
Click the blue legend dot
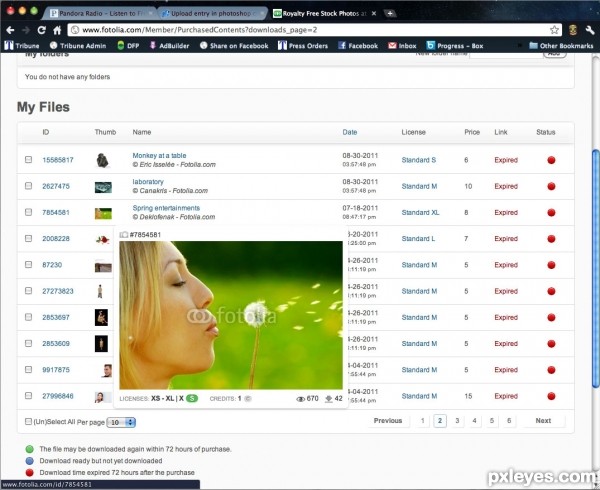pos(29,461)
